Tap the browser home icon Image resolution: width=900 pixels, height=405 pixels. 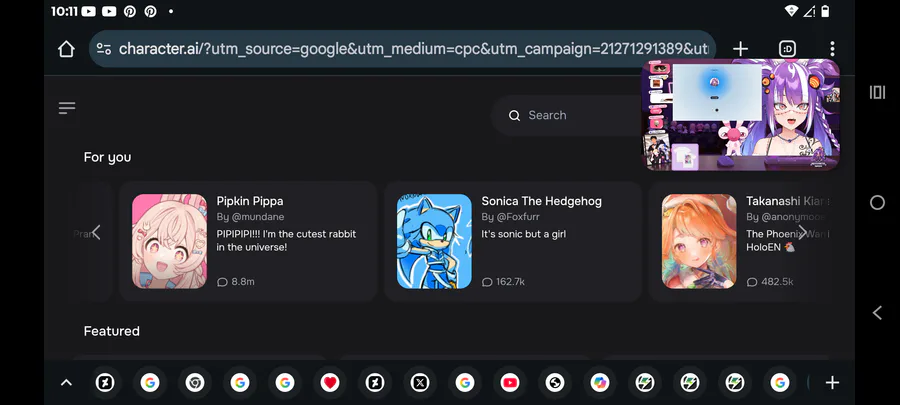click(x=67, y=49)
